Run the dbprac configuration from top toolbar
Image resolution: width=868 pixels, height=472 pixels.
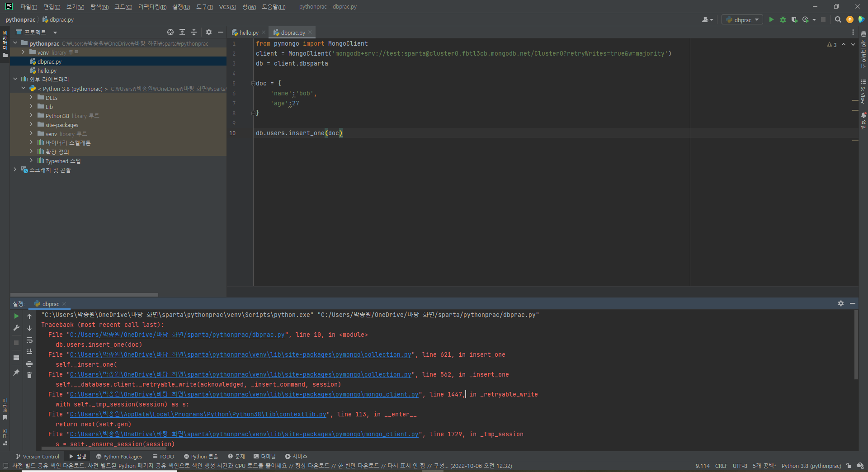[771, 19]
